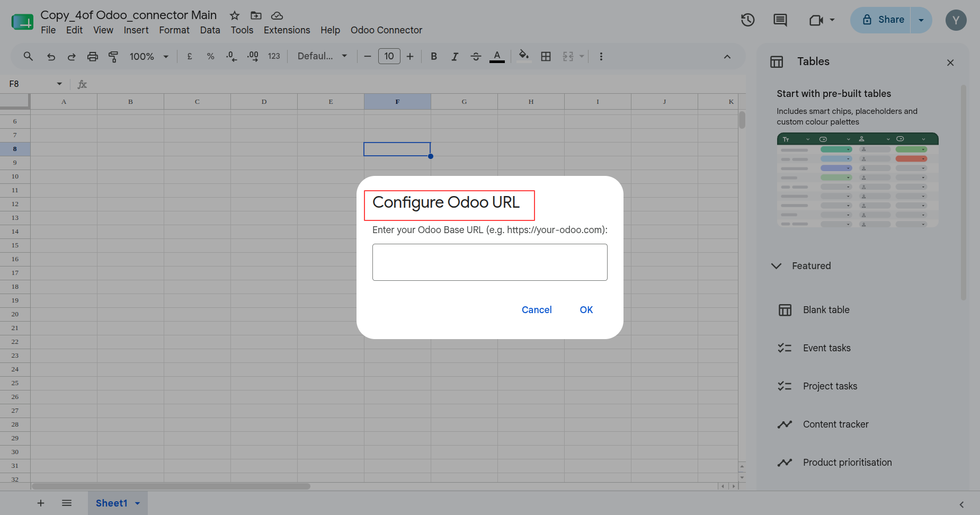Viewport: 980px width, 515px height.
Task: Check the cloud save status icon
Action: (277, 15)
